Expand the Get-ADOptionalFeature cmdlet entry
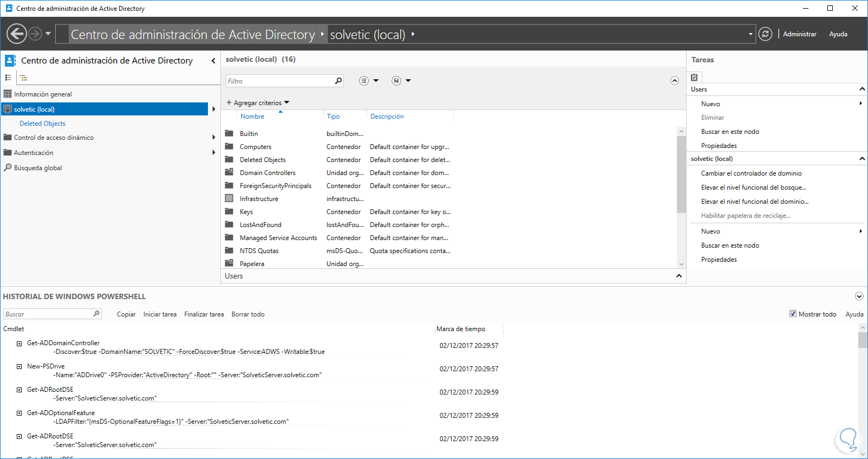The image size is (868, 459). pyautogui.click(x=19, y=413)
